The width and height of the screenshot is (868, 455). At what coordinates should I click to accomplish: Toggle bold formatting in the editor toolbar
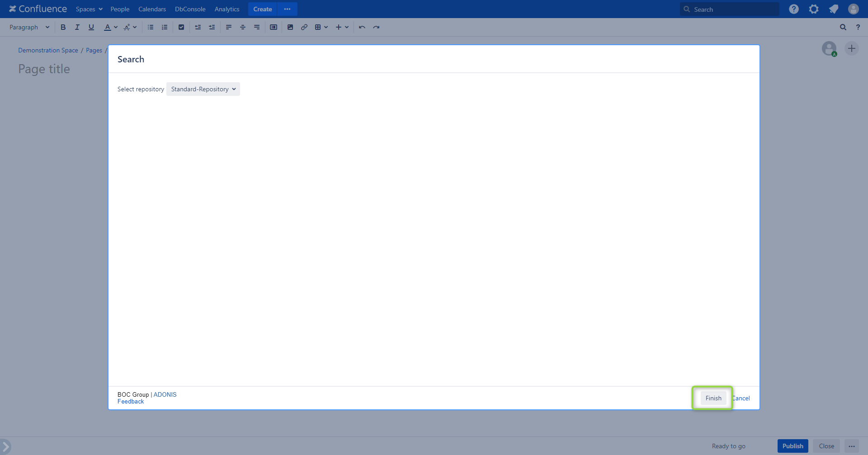click(63, 27)
